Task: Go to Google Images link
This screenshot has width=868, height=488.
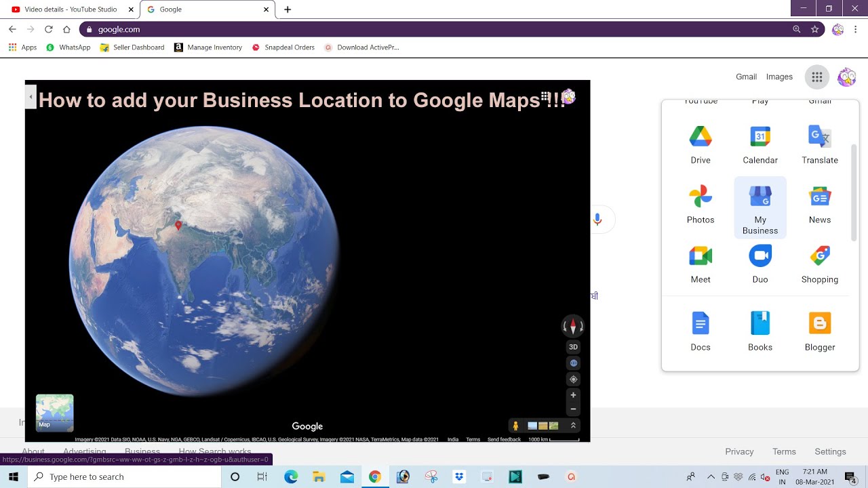Action: 779,77
